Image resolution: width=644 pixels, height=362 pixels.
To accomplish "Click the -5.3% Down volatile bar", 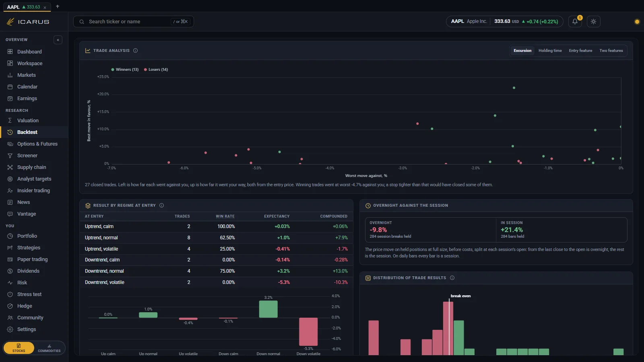I will (308, 332).
